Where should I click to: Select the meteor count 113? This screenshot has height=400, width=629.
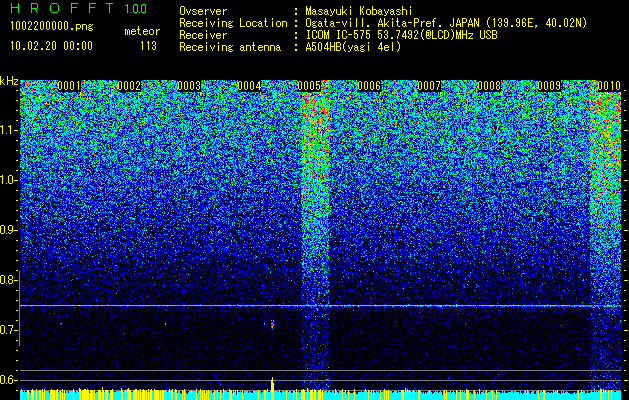point(148,46)
